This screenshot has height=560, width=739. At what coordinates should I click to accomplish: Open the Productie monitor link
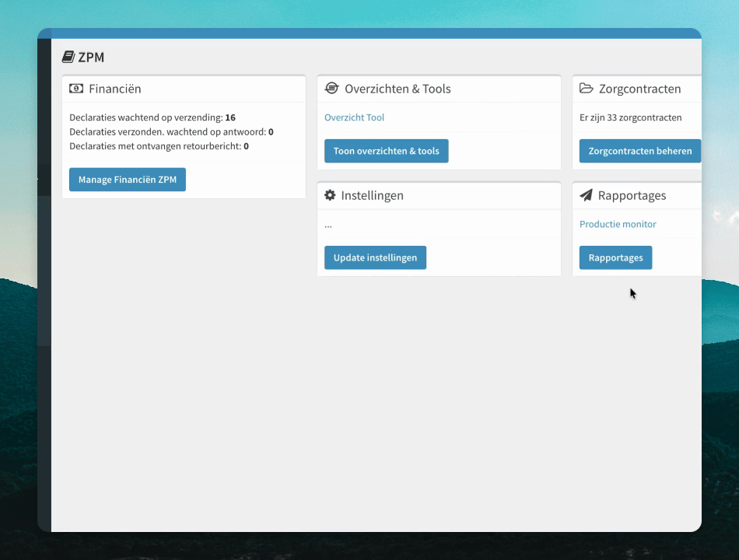618,224
